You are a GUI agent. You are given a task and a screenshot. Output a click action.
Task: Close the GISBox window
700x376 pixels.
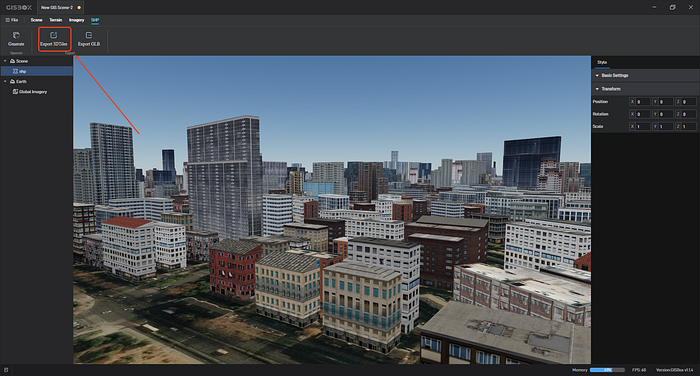point(691,7)
